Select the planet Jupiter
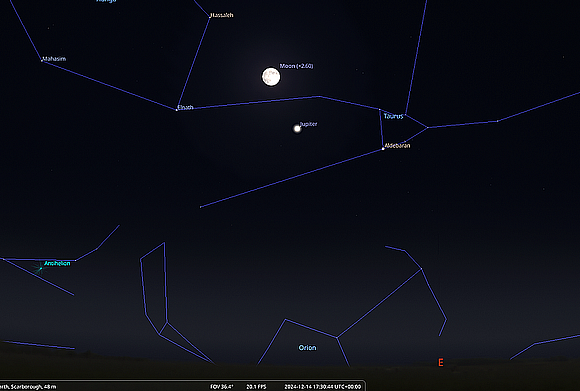Screen dimensions: 580x391 pos(297,128)
